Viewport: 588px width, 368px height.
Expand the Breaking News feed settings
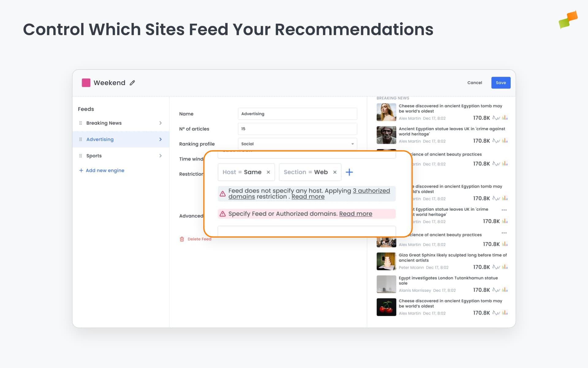click(160, 123)
